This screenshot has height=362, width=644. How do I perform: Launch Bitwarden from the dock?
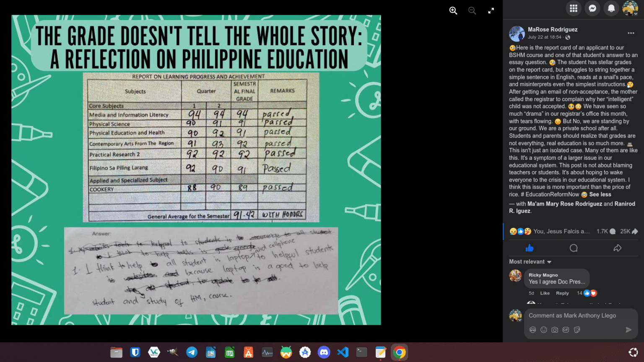[135, 352]
